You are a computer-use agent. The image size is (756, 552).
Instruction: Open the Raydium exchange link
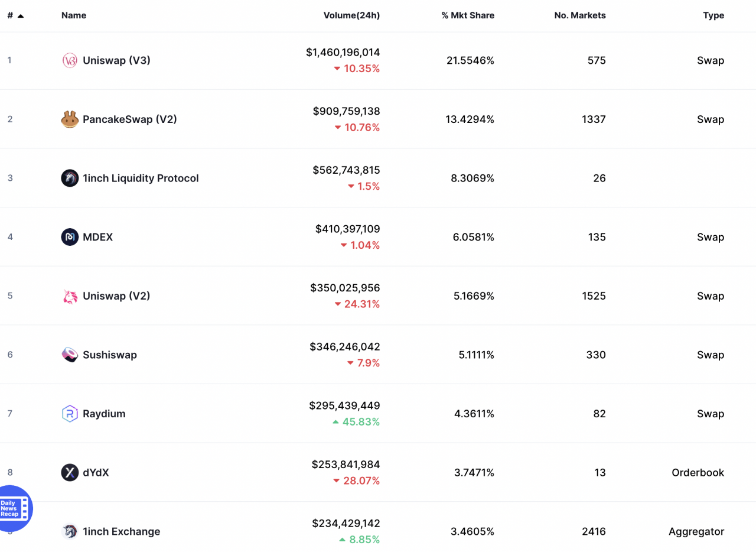click(x=104, y=414)
